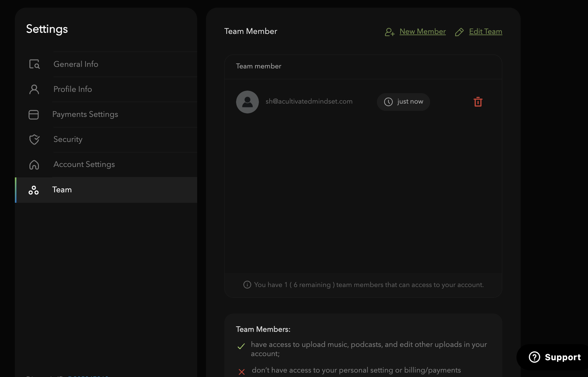Click the 'have access to upload music' text

(x=369, y=349)
